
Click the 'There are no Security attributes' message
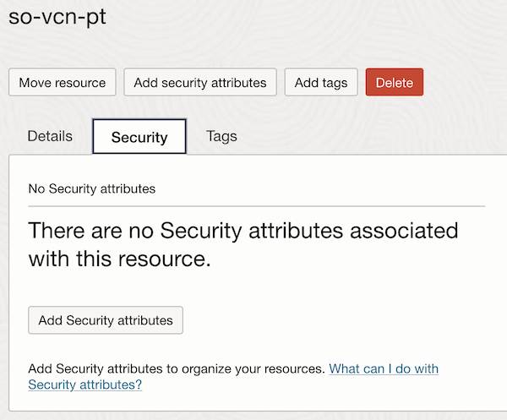(x=243, y=231)
